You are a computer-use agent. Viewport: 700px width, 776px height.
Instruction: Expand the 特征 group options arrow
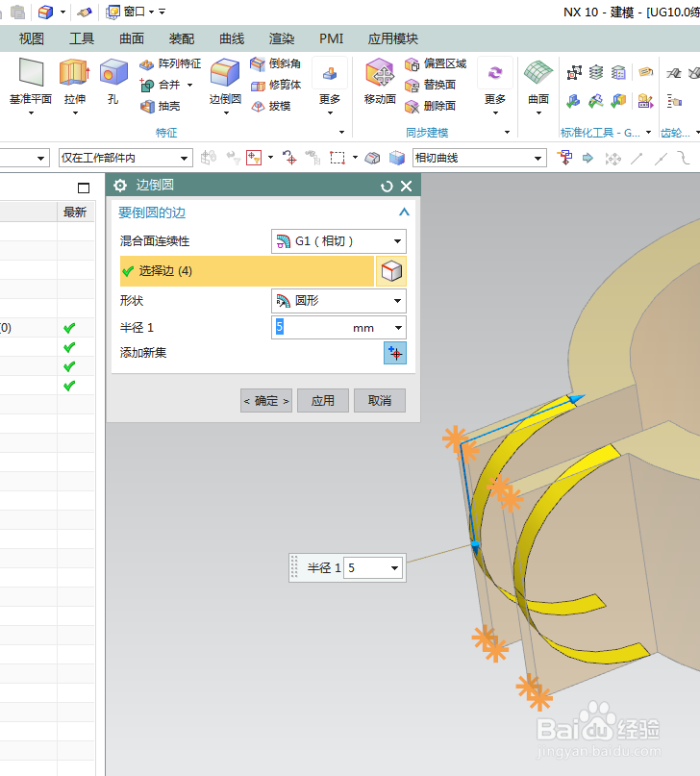click(x=341, y=132)
